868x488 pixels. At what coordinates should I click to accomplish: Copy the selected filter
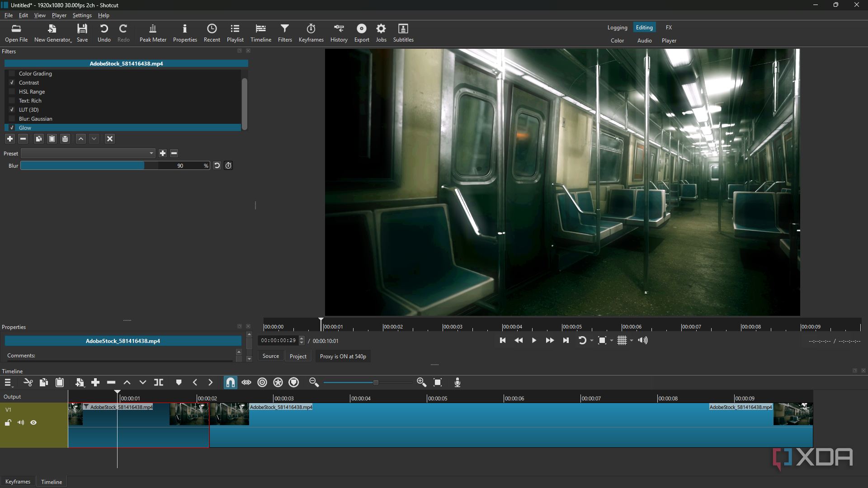(39, 139)
